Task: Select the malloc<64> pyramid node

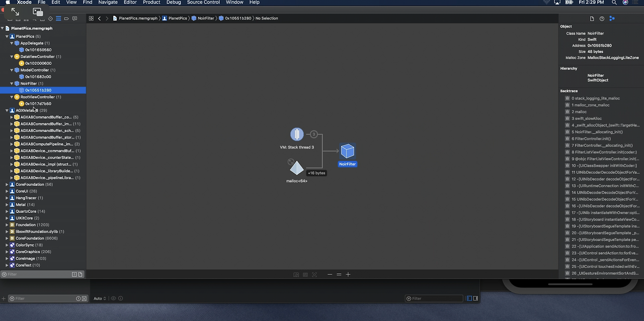Action: [297, 168]
